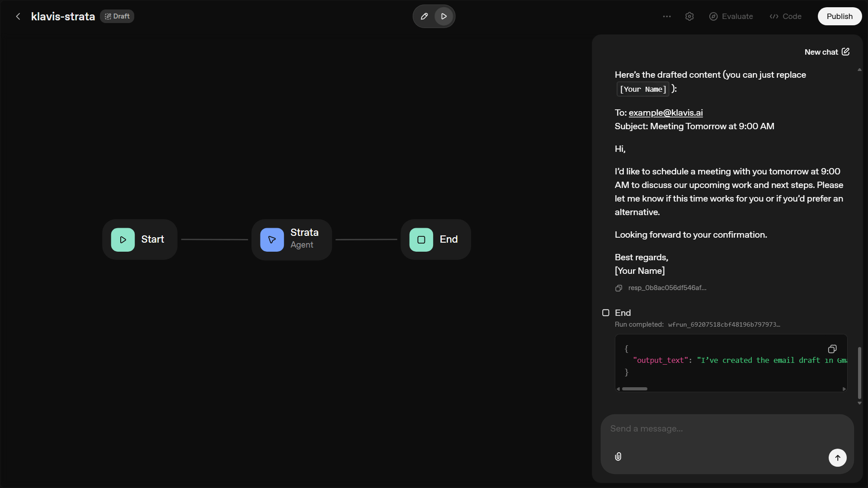Copy the JSON output block
This screenshot has width=868, height=488.
pos(832,349)
